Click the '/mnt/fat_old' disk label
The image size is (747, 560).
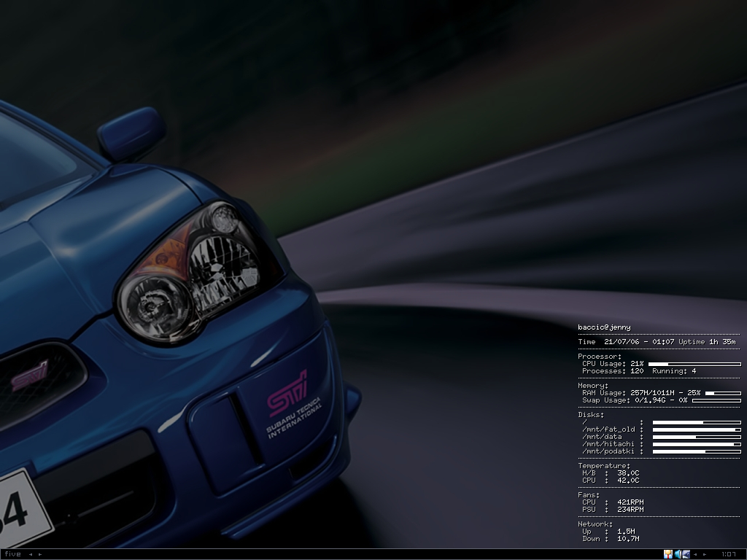tap(608, 429)
